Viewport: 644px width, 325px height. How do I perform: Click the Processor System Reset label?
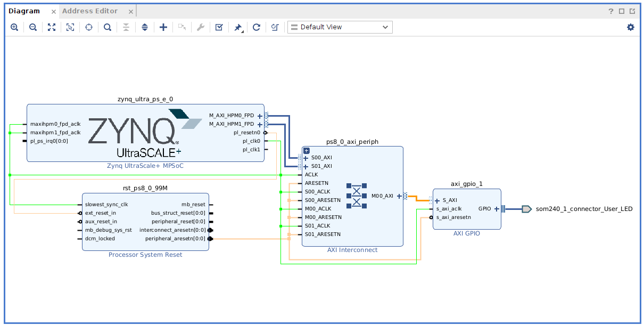pos(145,255)
